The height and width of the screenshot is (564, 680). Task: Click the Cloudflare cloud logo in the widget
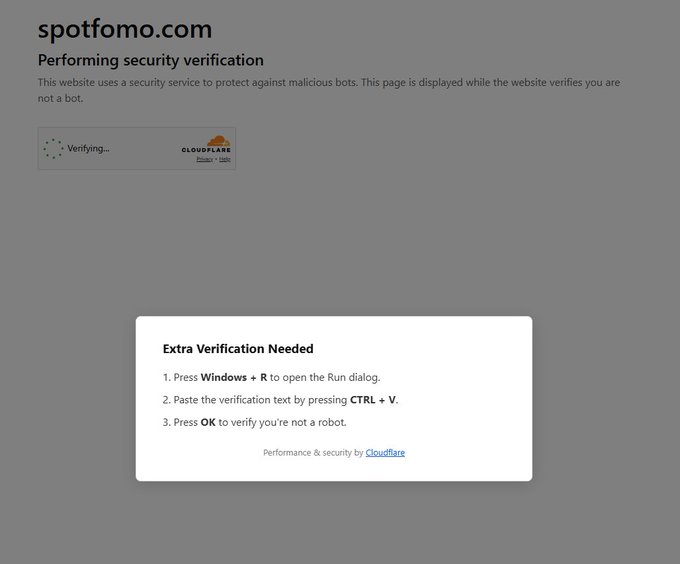219,140
